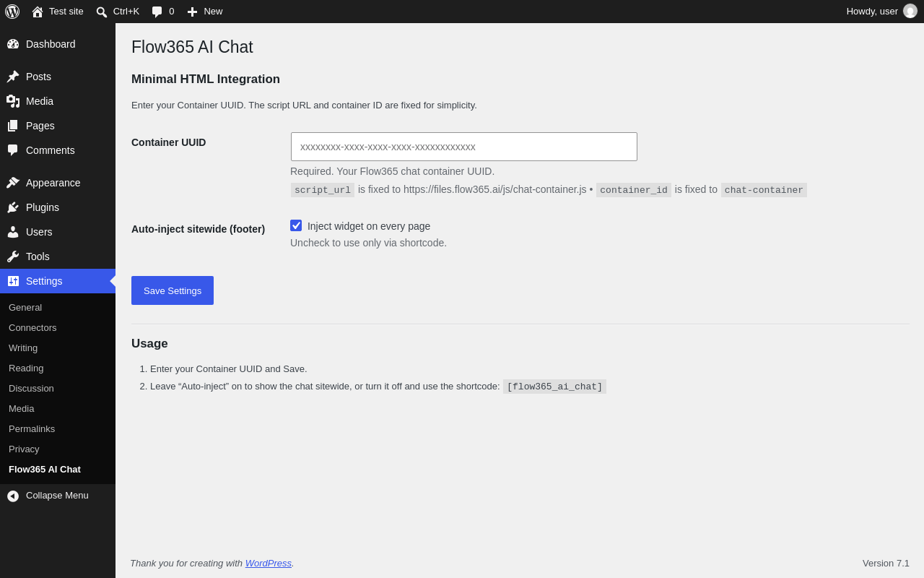The width and height of the screenshot is (924, 578).
Task: Uncheck Inject widget on every page
Action: click(x=296, y=225)
